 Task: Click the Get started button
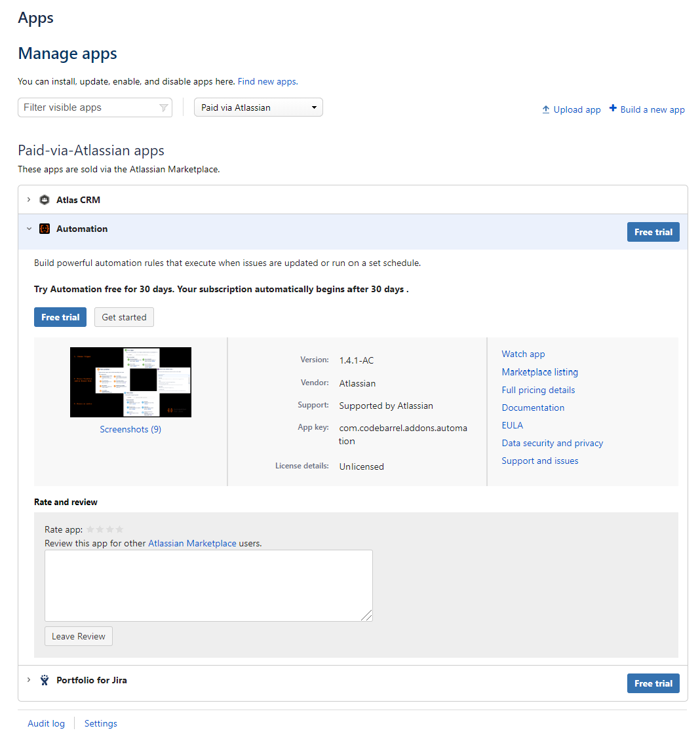[x=124, y=317]
